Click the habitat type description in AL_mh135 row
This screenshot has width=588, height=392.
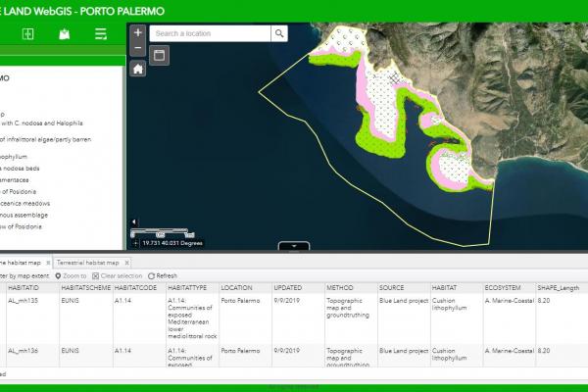pos(192,318)
